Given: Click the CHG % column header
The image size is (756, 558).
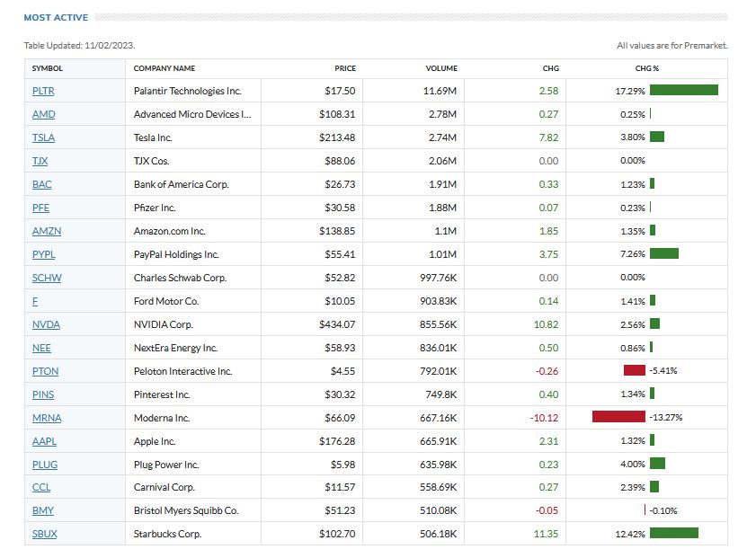Looking at the screenshot, I should point(647,68).
